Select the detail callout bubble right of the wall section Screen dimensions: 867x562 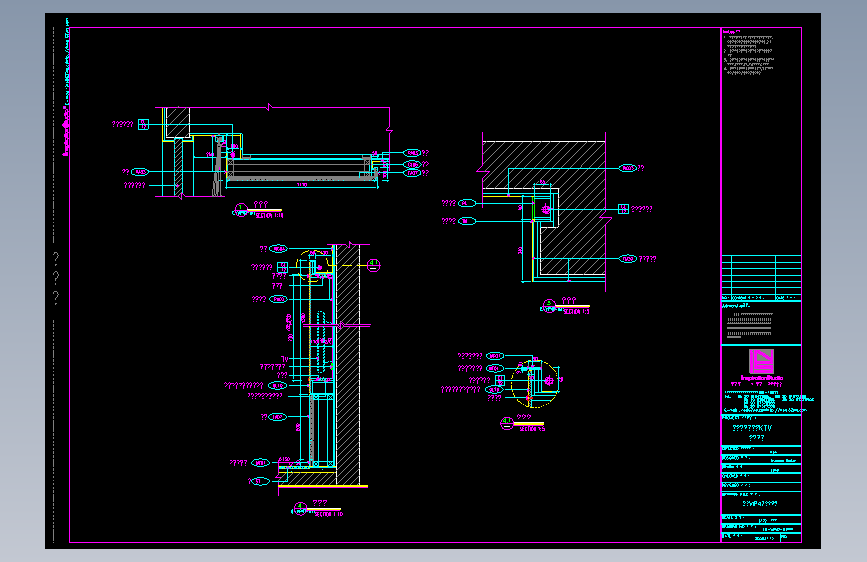point(374,265)
